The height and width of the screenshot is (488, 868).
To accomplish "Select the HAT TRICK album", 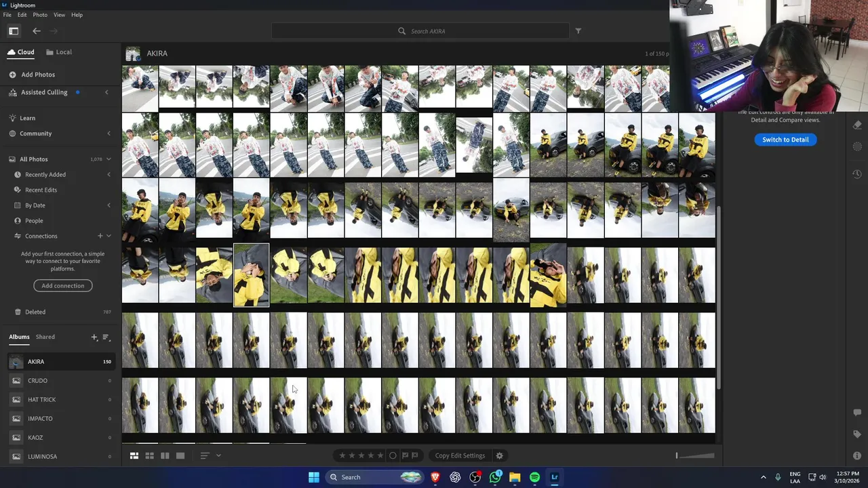I will point(60,400).
